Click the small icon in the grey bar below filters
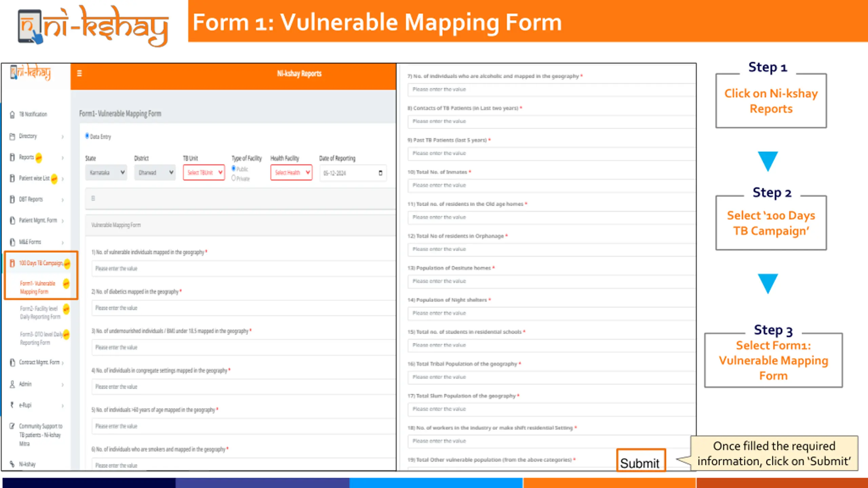 point(93,198)
